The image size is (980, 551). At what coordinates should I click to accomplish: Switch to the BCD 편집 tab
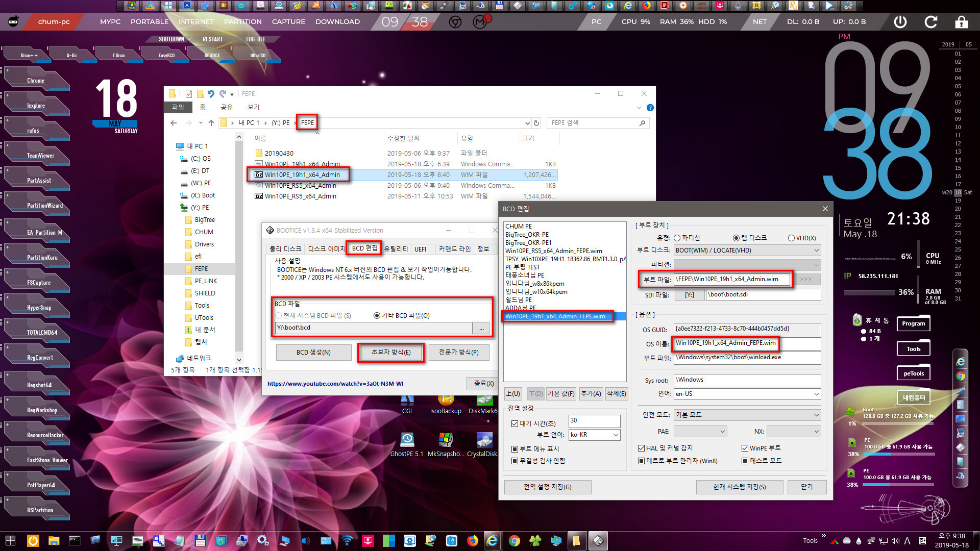[364, 248]
